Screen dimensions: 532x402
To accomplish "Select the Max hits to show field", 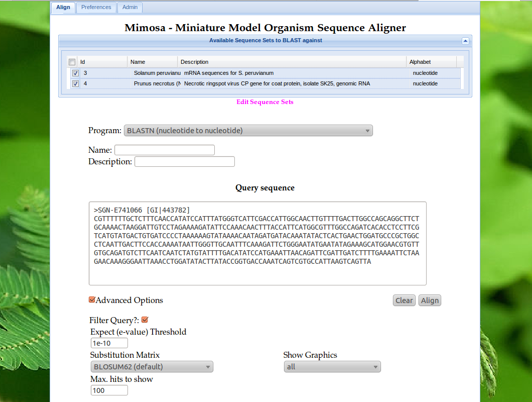I will 109,390.
